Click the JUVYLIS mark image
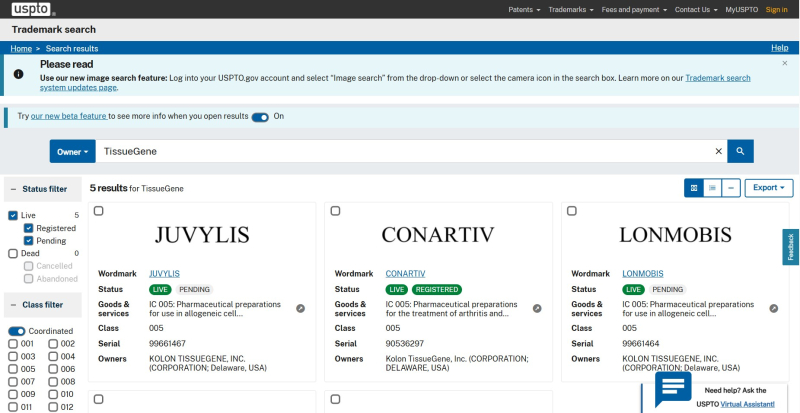Screen dimensions: 800x413 (x=202, y=235)
